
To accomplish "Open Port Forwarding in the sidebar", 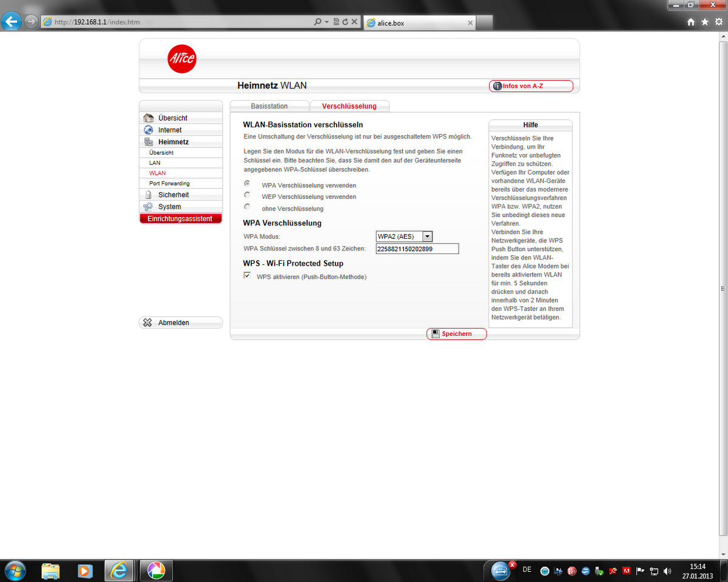I will click(x=169, y=183).
